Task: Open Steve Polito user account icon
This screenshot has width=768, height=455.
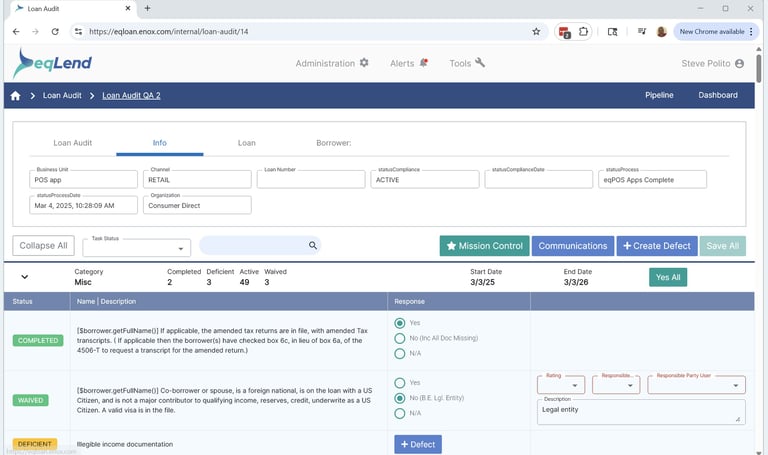Action: pos(739,64)
